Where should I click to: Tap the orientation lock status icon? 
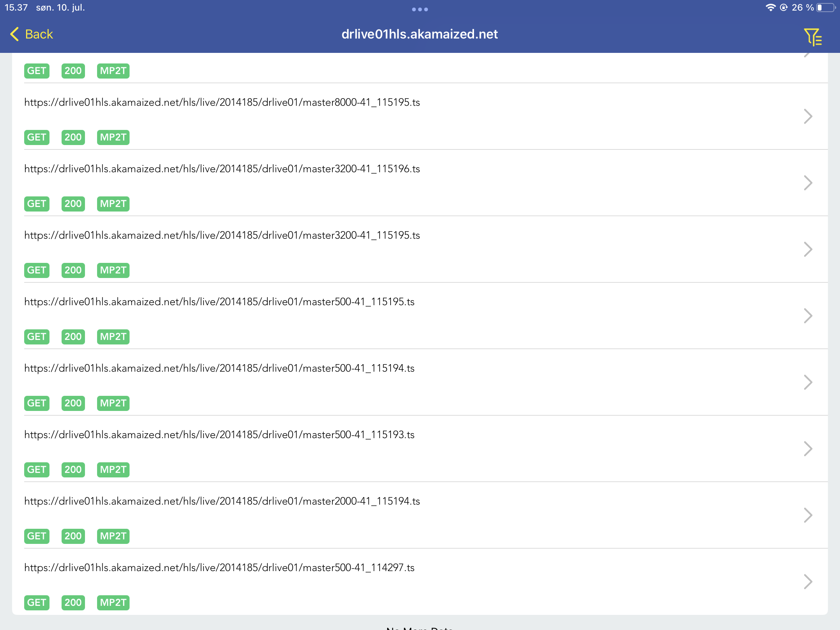click(x=783, y=8)
